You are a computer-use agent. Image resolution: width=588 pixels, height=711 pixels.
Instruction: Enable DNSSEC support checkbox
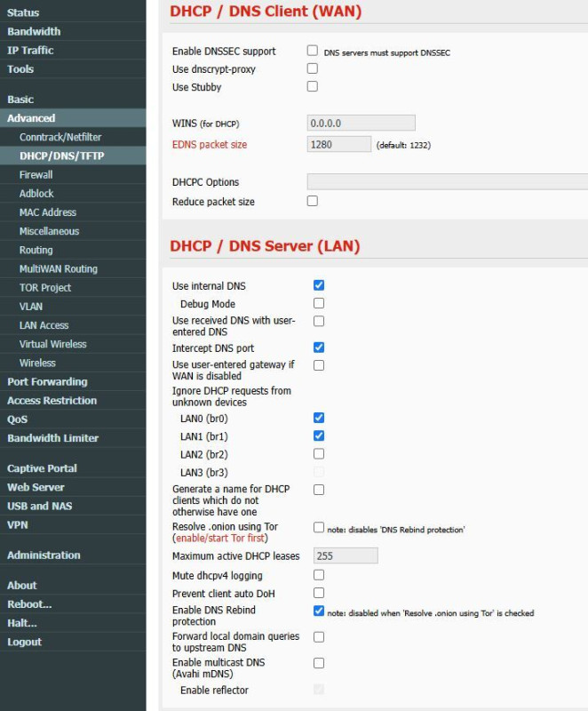(x=312, y=51)
